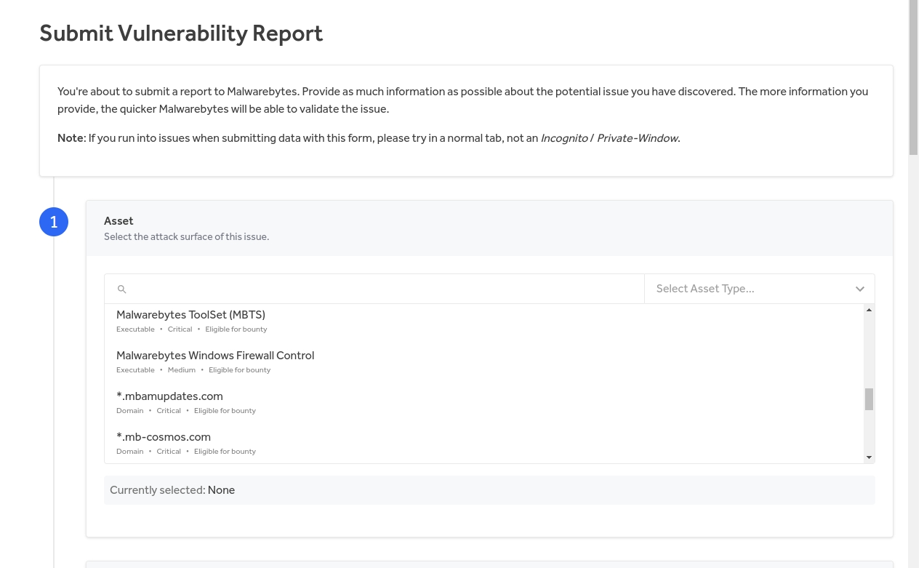Click the asset list scroll-down arrow
924x568 pixels.
coord(869,457)
